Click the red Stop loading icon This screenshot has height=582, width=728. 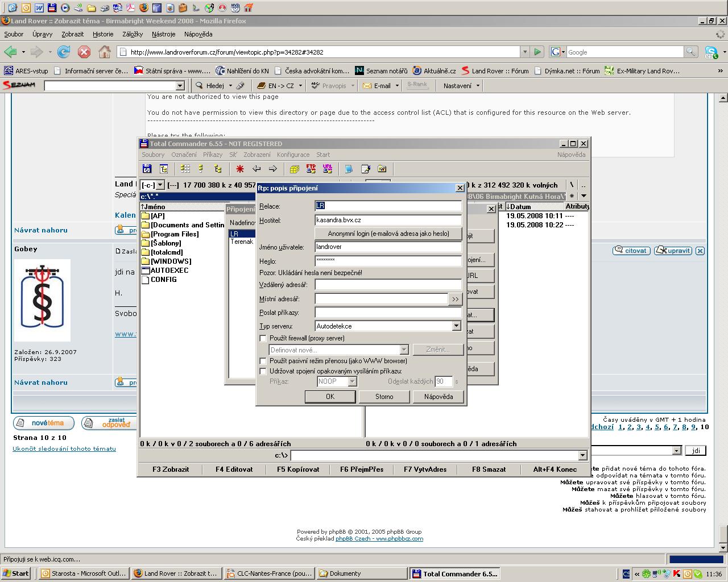pos(84,52)
